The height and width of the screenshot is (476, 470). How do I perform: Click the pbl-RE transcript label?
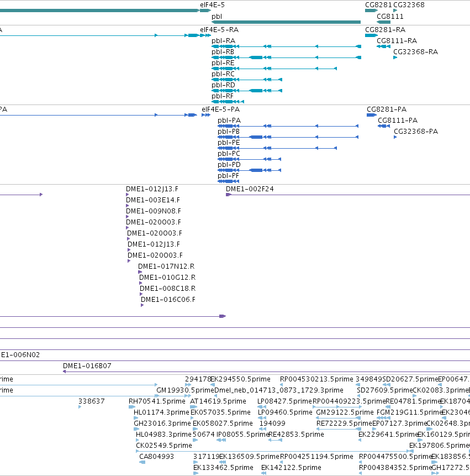pyautogui.click(x=223, y=63)
